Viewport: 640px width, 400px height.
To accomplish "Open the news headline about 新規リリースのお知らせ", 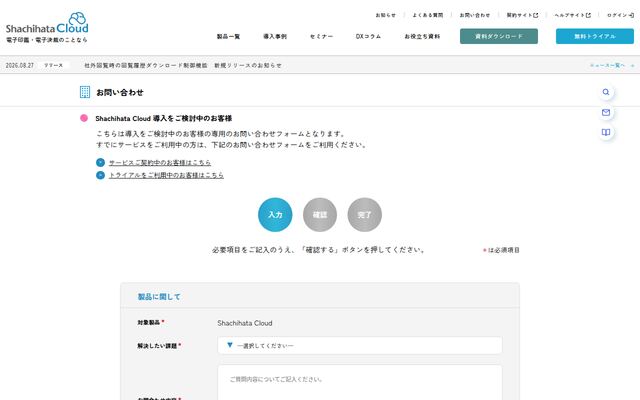I will coord(183,65).
